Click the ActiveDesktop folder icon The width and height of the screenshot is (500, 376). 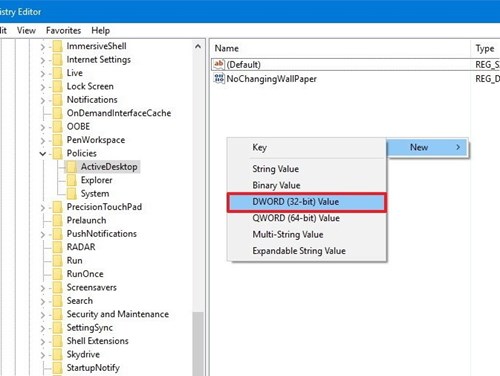[x=71, y=167]
